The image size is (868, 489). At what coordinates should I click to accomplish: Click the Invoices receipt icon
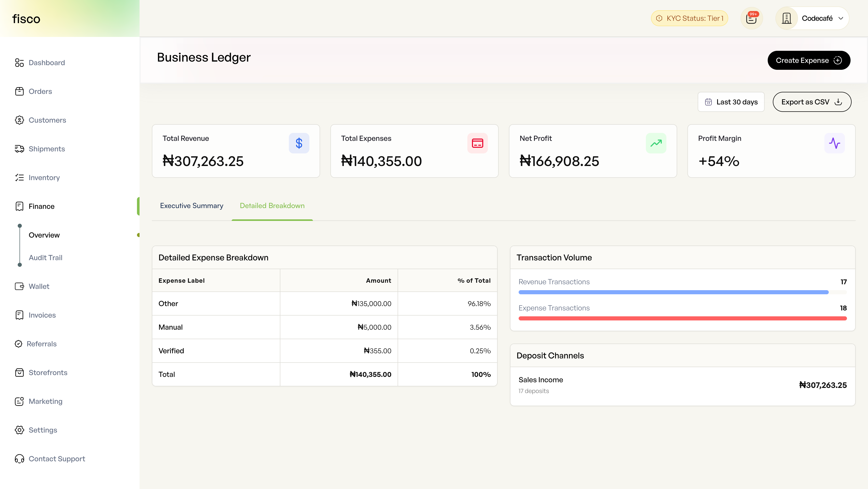point(19,315)
